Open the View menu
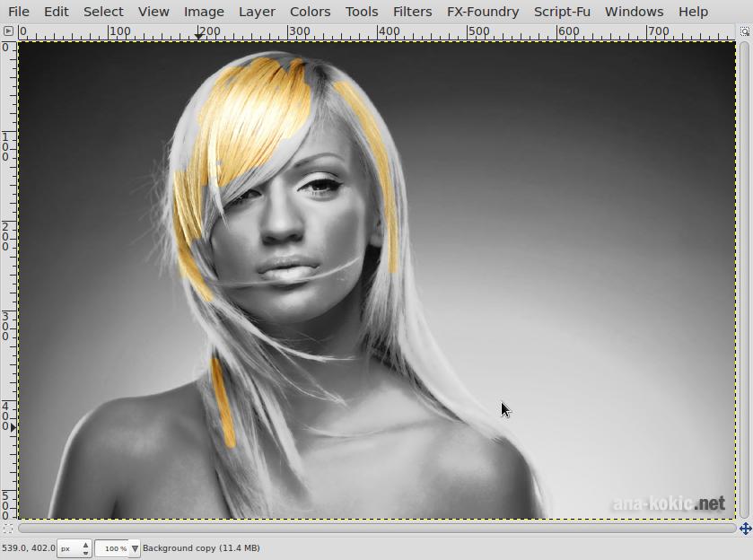The height and width of the screenshot is (560, 753). [153, 12]
